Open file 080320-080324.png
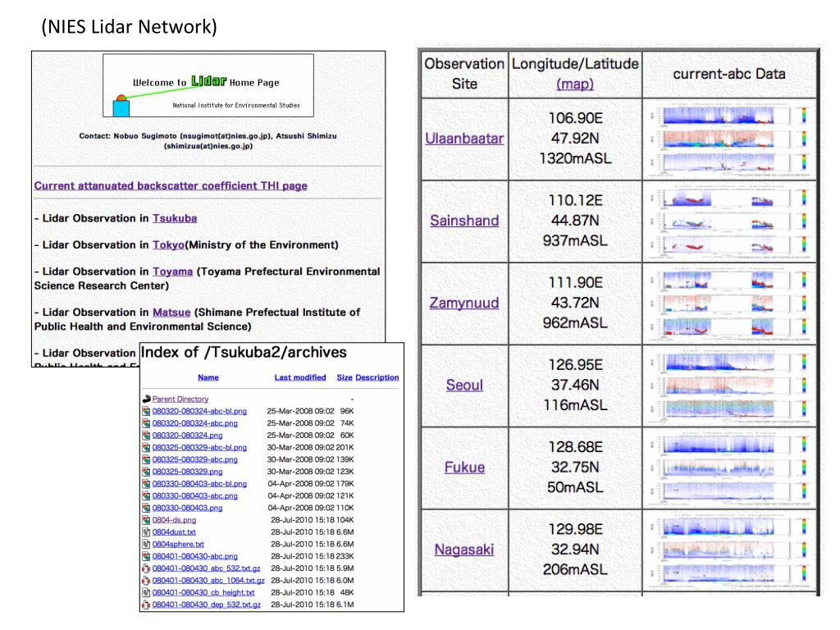This screenshot has height=630, width=840. (x=188, y=435)
